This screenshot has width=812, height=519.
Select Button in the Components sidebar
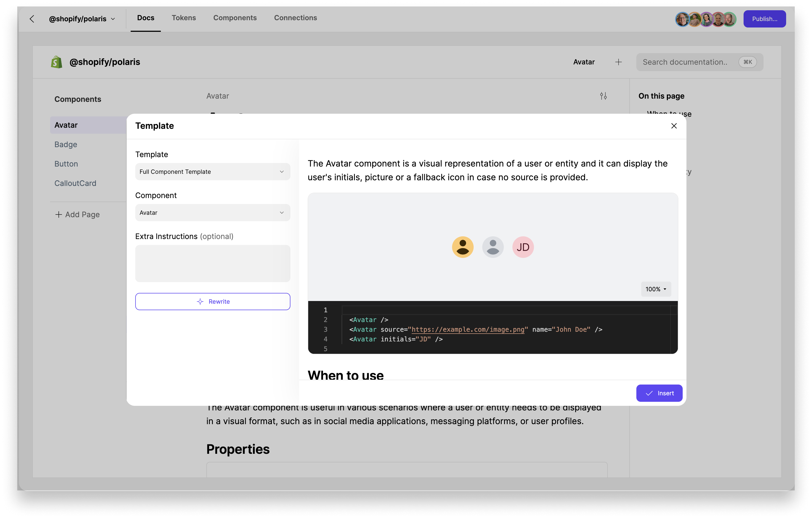coord(66,164)
